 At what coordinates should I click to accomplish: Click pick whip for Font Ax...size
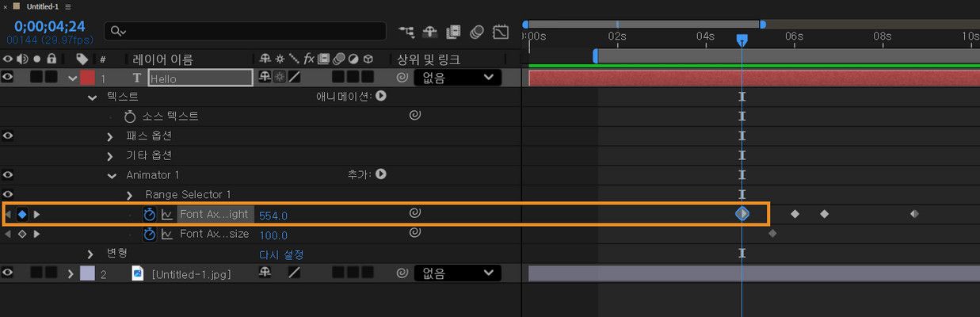tap(414, 233)
